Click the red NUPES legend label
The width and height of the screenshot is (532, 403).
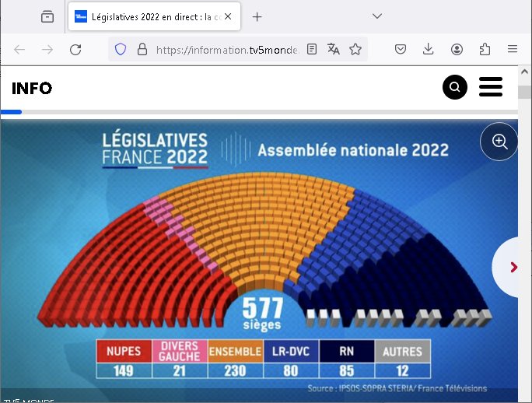(124, 351)
